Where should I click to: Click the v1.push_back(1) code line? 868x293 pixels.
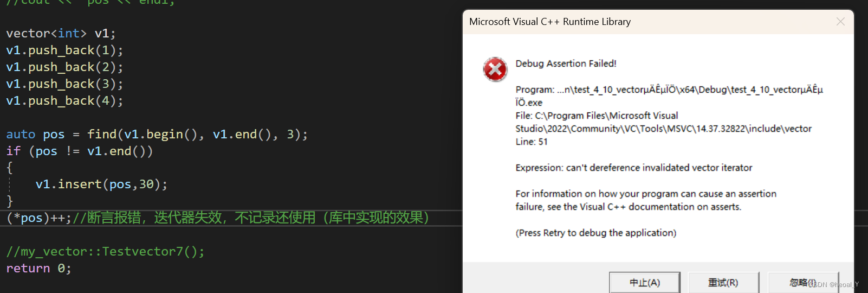coord(64,50)
